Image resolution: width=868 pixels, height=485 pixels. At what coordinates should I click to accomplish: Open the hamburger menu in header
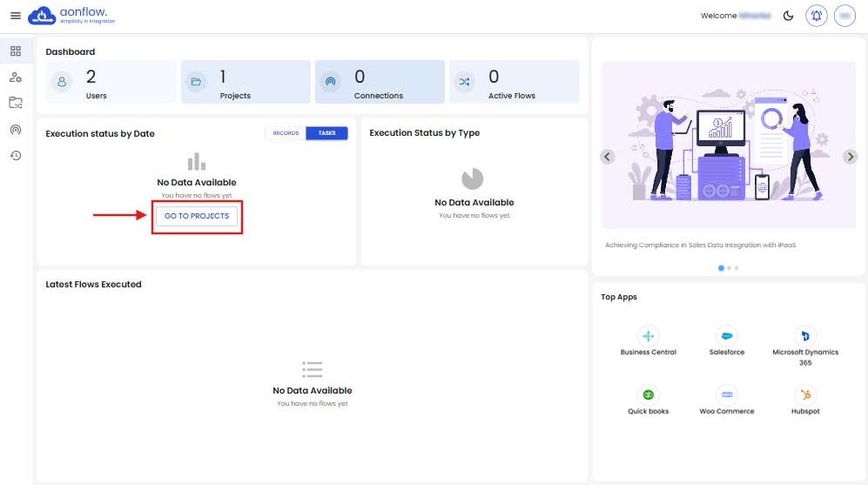[15, 16]
